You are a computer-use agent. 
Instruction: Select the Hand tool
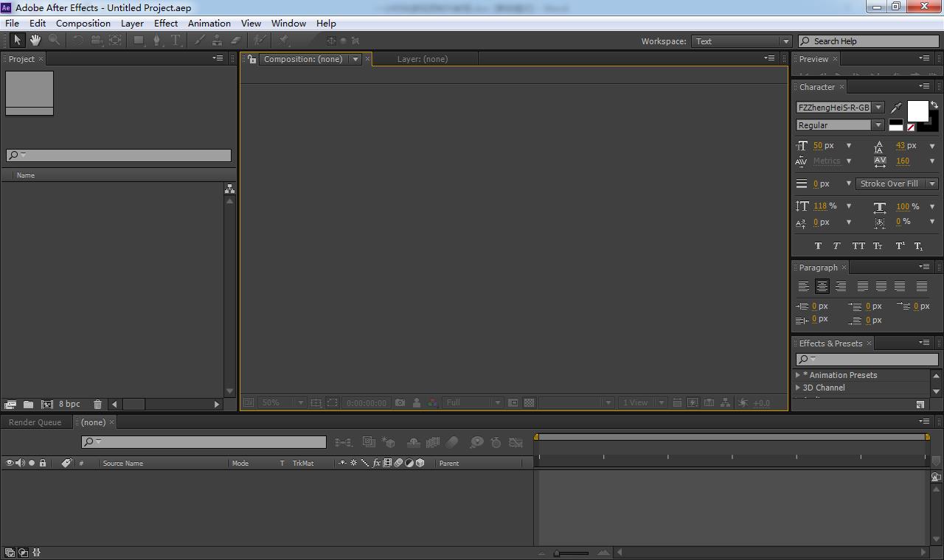click(35, 41)
